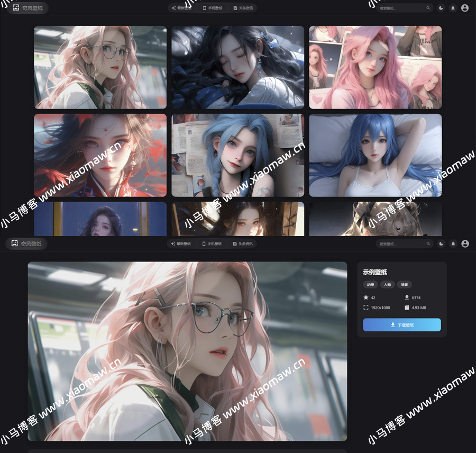476x453 pixels.
Task: Open the blue-haired girl on bed thumbnail
Action: click(375, 155)
